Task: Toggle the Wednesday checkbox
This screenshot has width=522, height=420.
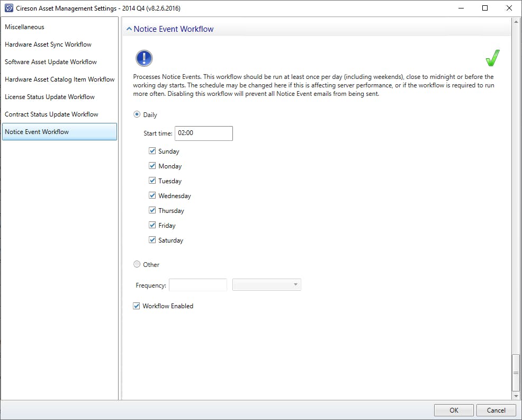Action: pos(152,195)
